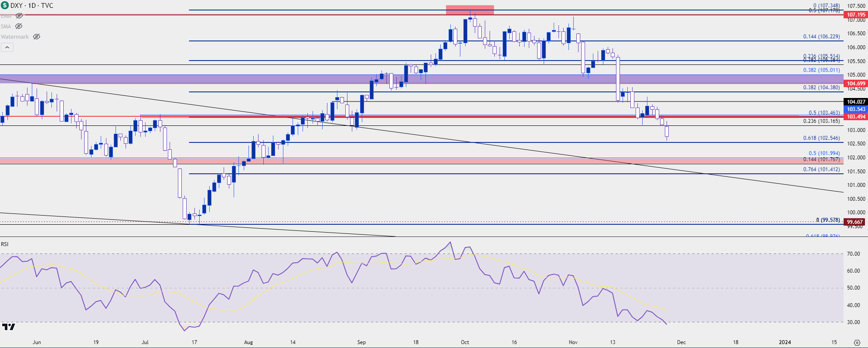Click the 0.618 (102.546) Fibonacci level label

click(x=821, y=138)
